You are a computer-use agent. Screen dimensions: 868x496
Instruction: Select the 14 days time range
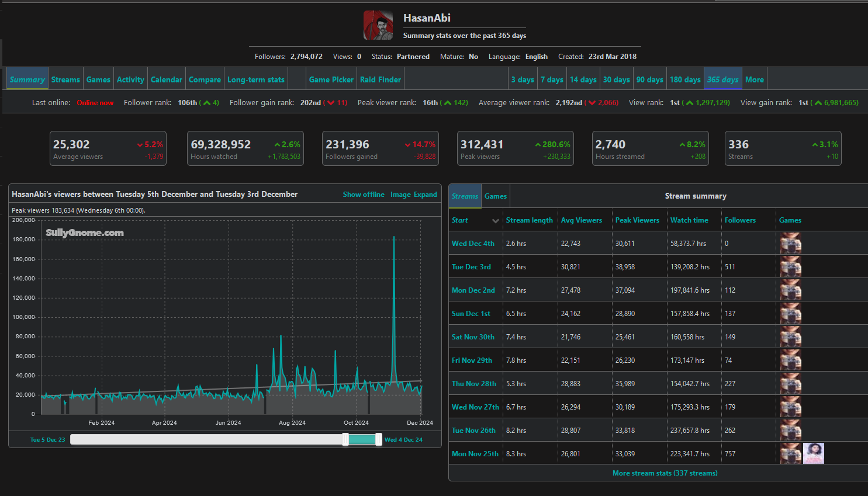[x=583, y=79]
